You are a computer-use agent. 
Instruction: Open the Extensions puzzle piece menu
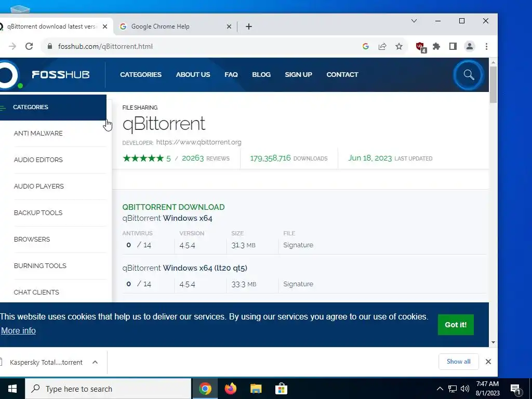coord(436,46)
